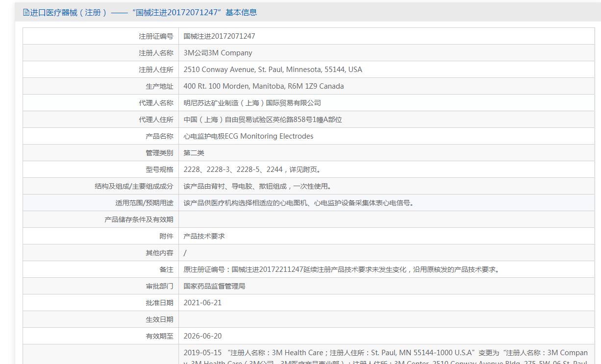Select the category value '第二类'
This screenshot has height=364, width=601.
(x=194, y=153)
